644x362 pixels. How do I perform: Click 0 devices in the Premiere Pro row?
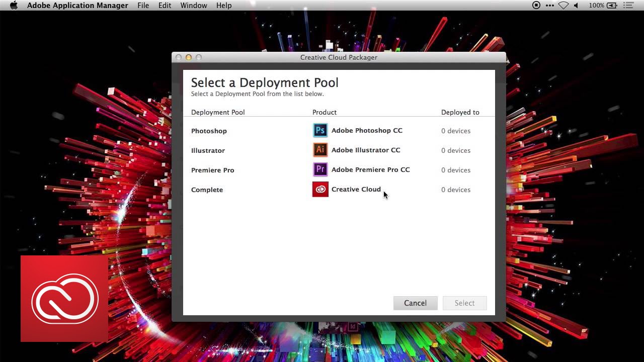coord(456,170)
